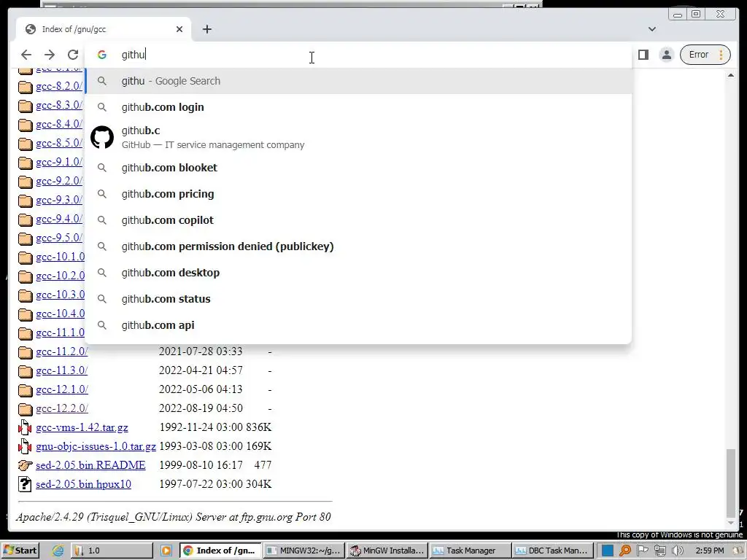This screenshot has height=560, width=747.
Task: Click folder icon beside gcc-11.3.0/
Action: [x=26, y=371]
